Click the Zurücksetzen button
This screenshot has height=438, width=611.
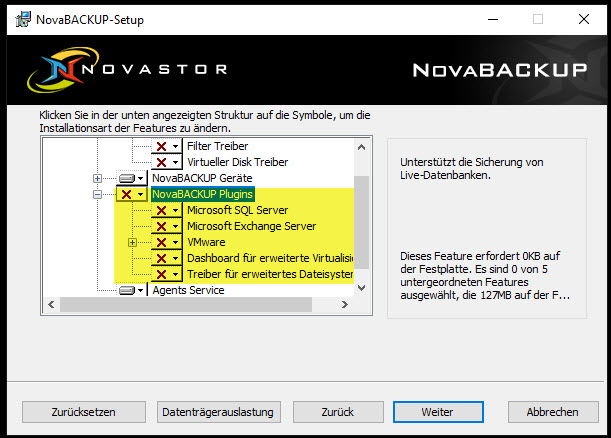84,412
